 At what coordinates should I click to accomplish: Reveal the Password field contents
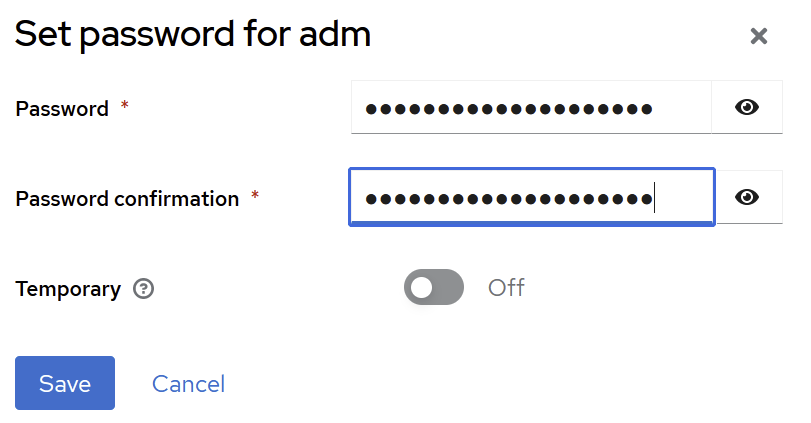(747, 108)
